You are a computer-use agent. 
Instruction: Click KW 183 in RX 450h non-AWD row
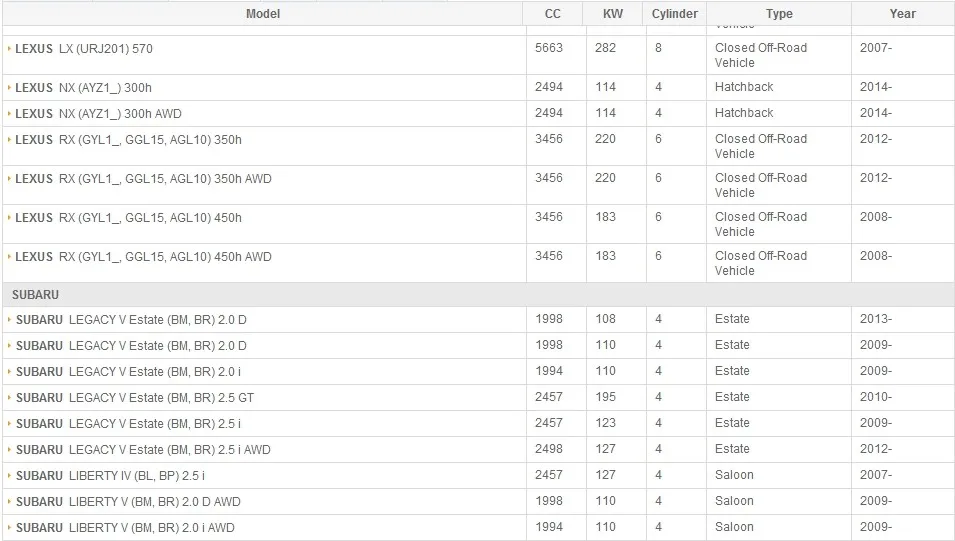pyautogui.click(x=605, y=217)
